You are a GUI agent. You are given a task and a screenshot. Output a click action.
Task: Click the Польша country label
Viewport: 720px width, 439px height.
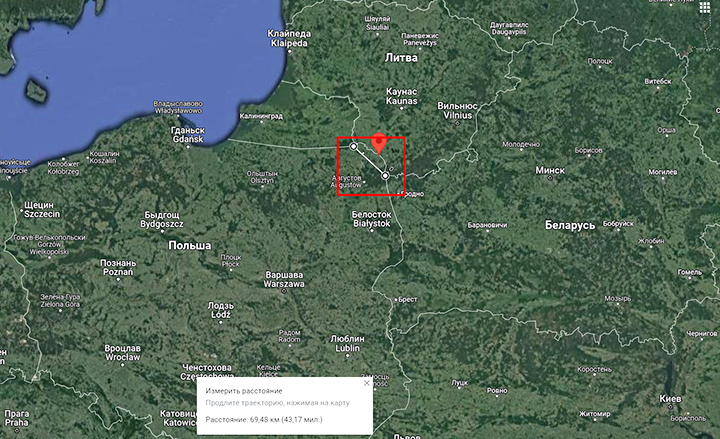tap(190, 245)
